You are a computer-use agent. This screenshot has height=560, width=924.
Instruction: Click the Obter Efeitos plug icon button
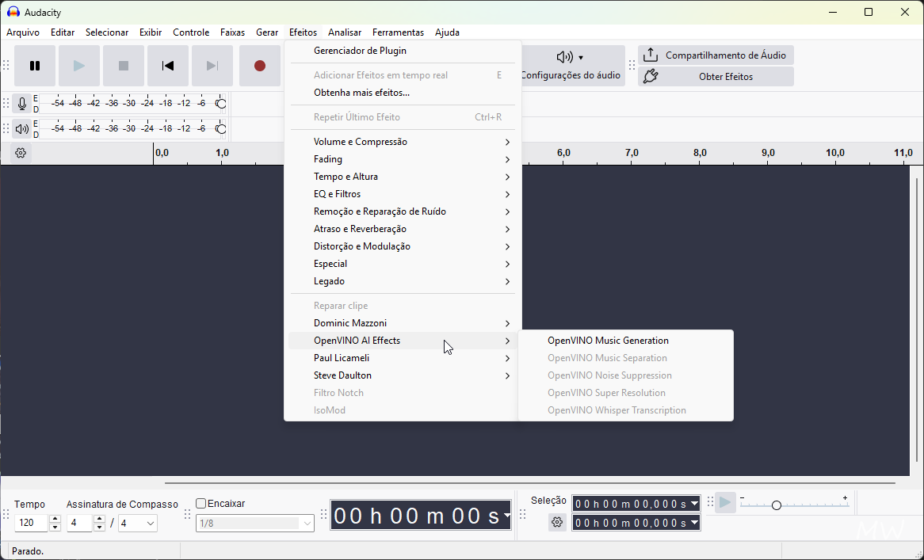pos(651,77)
